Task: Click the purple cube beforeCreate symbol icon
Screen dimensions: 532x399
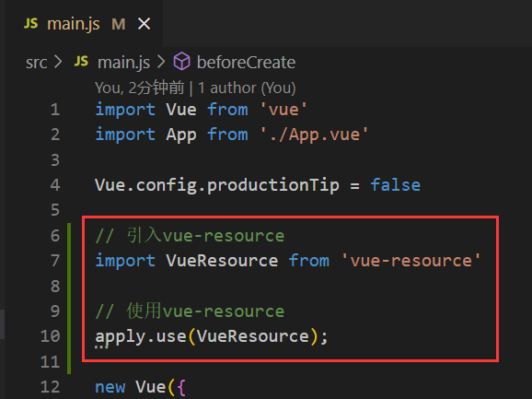Action: point(182,62)
